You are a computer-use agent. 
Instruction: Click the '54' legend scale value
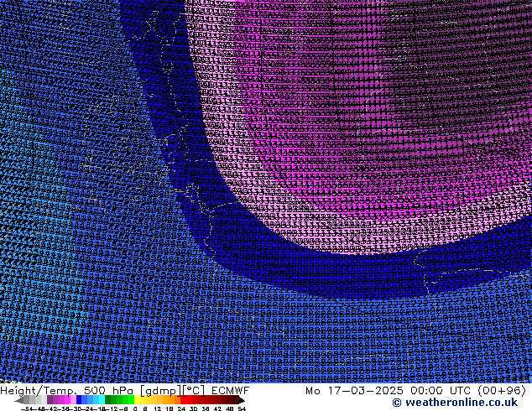point(242,408)
